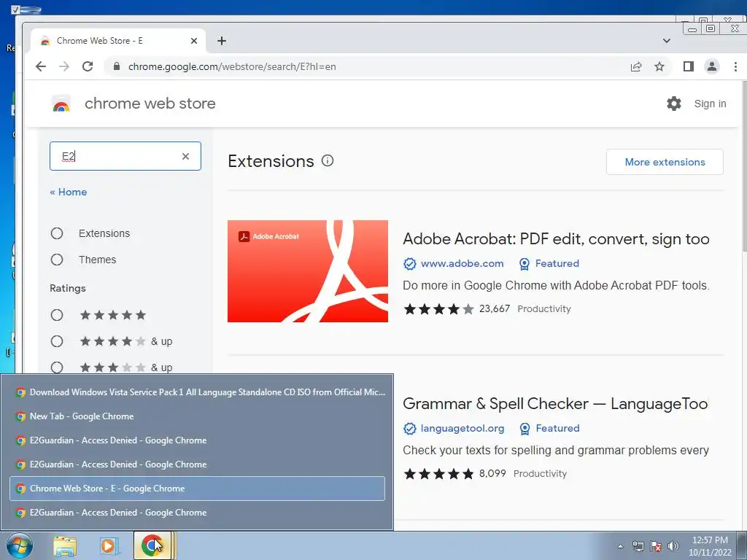Viewport: 747px width, 560px height.
Task: Open web store settings gear
Action: 673,104
